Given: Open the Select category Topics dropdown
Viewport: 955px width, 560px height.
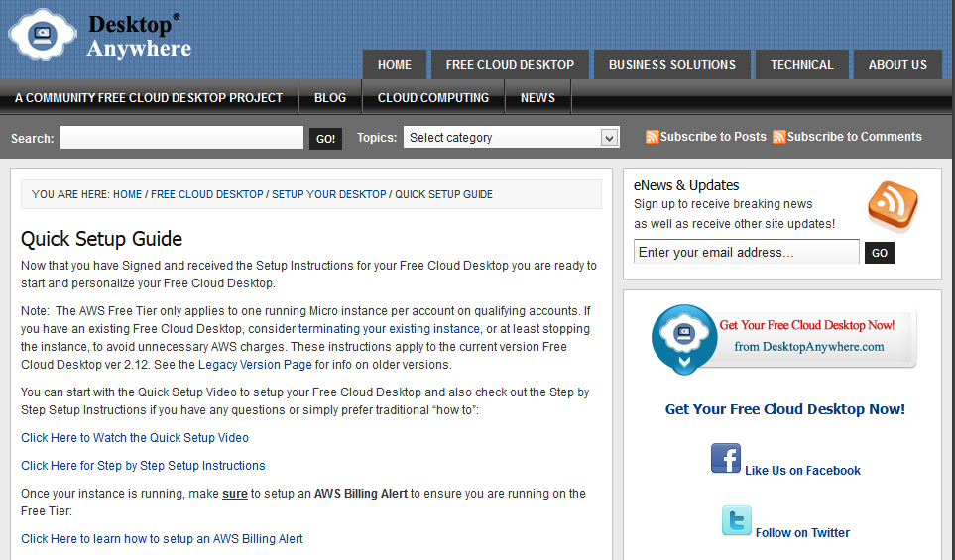Looking at the screenshot, I should tap(511, 138).
